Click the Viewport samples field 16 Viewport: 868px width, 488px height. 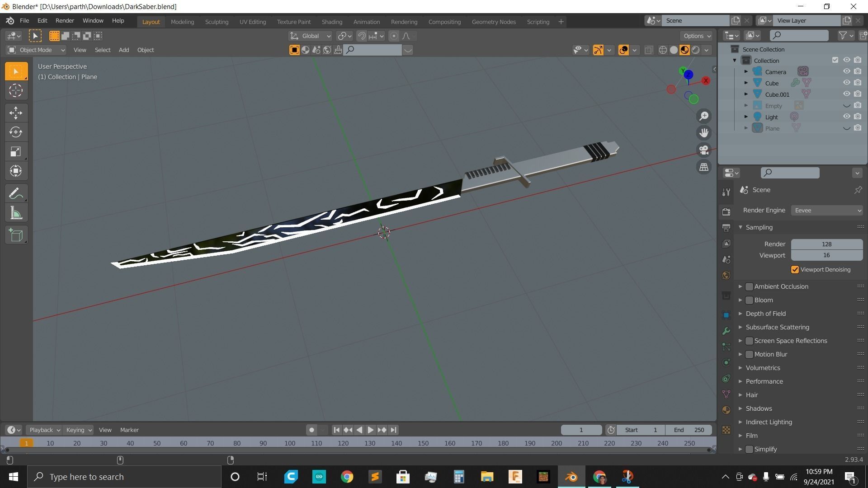pos(827,255)
